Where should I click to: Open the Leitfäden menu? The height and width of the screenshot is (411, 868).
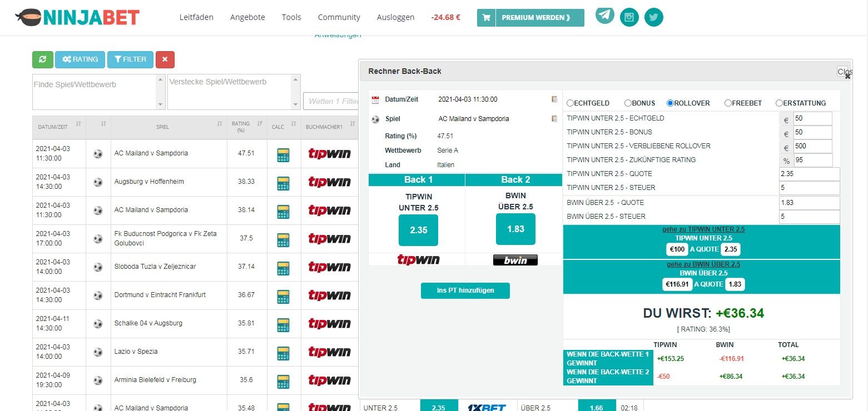[196, 17]
